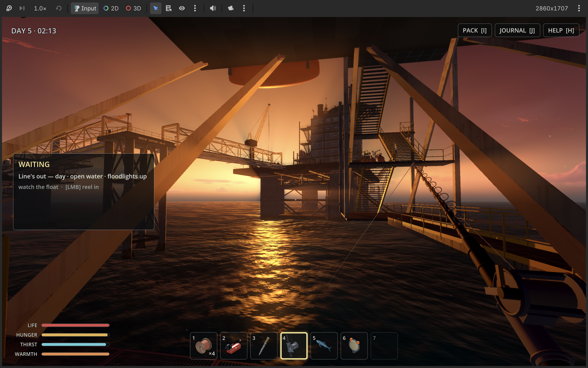Select hotbar slot 5 fish

[x=324, y=346]
